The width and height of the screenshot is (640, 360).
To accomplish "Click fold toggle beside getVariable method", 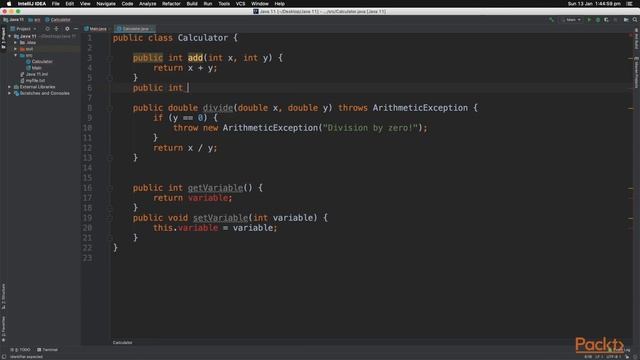I will pos(110,188).
